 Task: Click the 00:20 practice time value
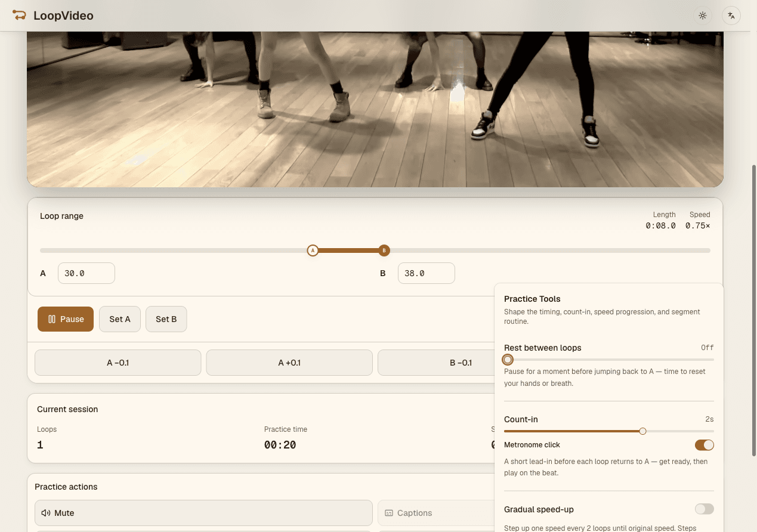click(280, 445)
